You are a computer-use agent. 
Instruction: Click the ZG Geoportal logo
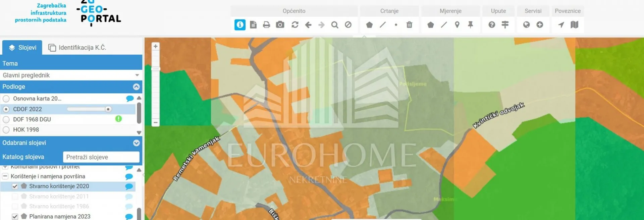tap(99, 13)
